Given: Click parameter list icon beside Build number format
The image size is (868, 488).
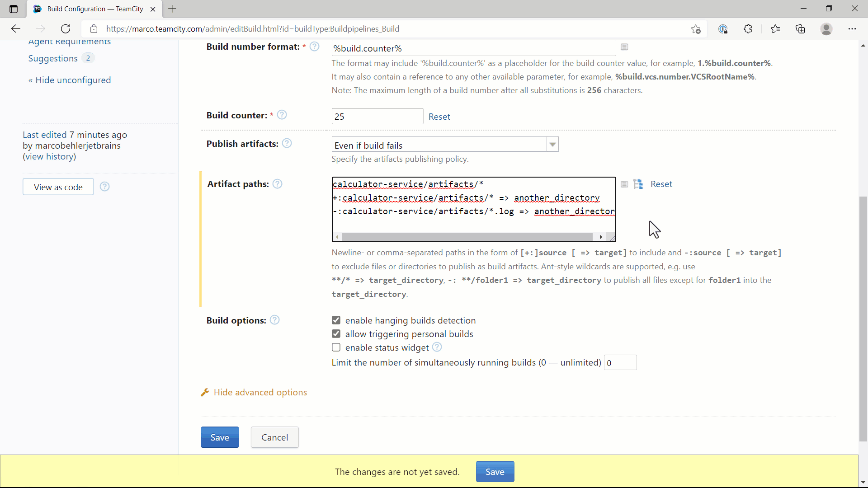Looking at the screenshot, I should click(x=624, y=47).
